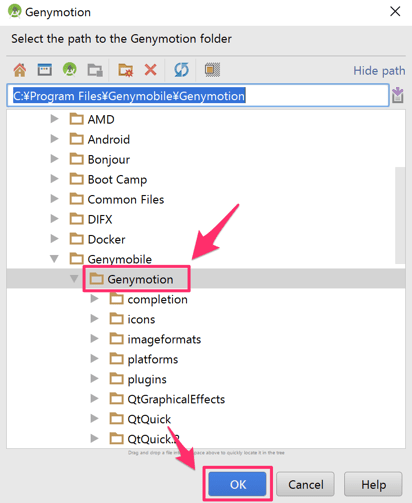Click the path text field
This screenshot has width=412, height=503.
click(x=198, y=96)
